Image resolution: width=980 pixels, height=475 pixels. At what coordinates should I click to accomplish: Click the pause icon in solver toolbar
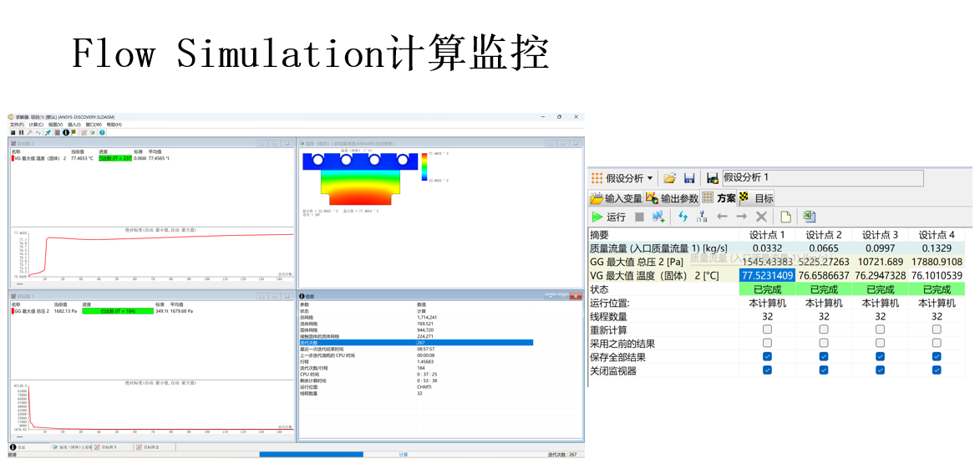click(21, 132)
